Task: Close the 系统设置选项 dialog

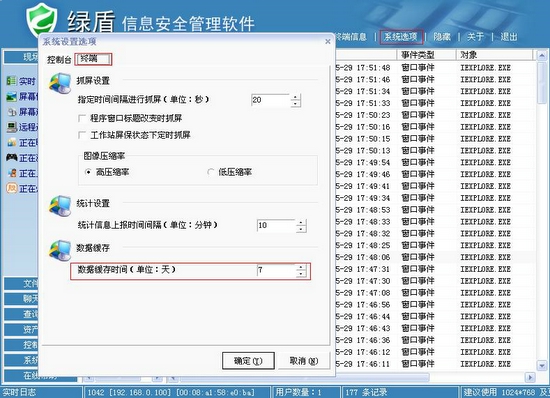Action: 328,42
